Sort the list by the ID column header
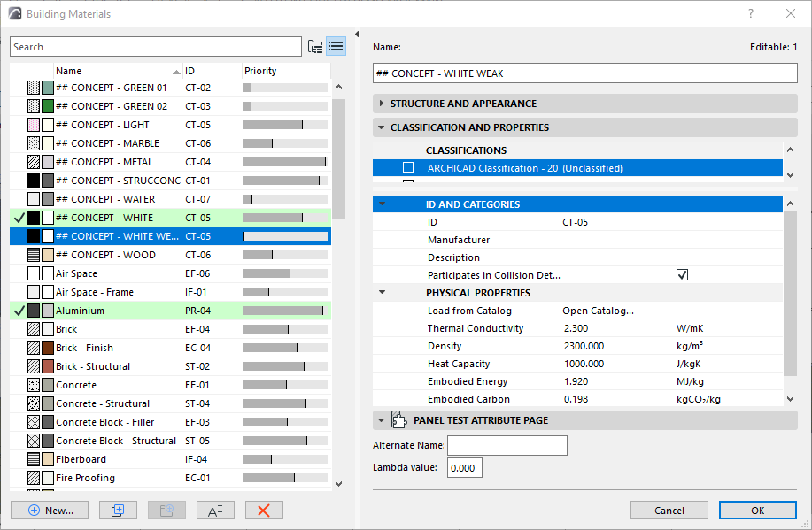The height and width of the screenshot is (530, 812). click(213, 71)
